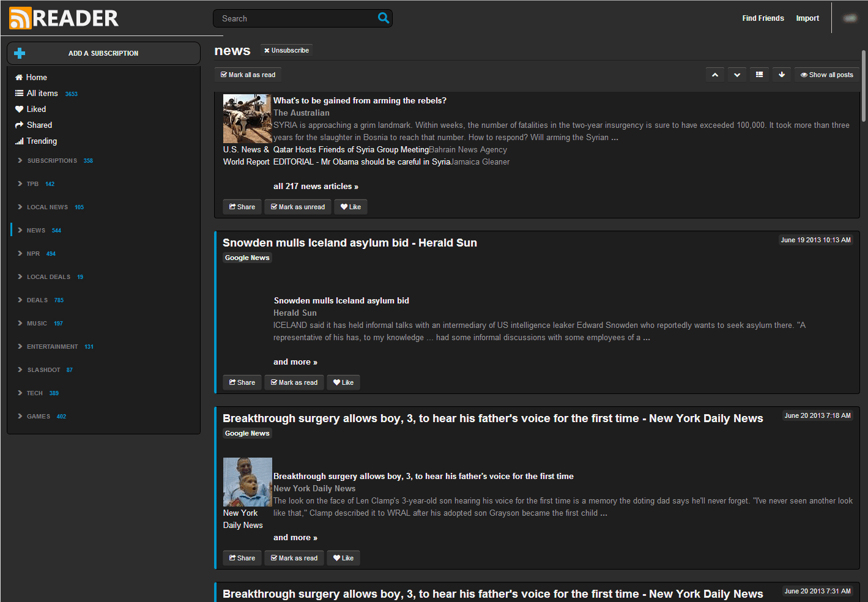Image resolution: width=868 pixels, height=602 pixels.
Task: Open Google News tag under Snowden article
Action: 247,258
